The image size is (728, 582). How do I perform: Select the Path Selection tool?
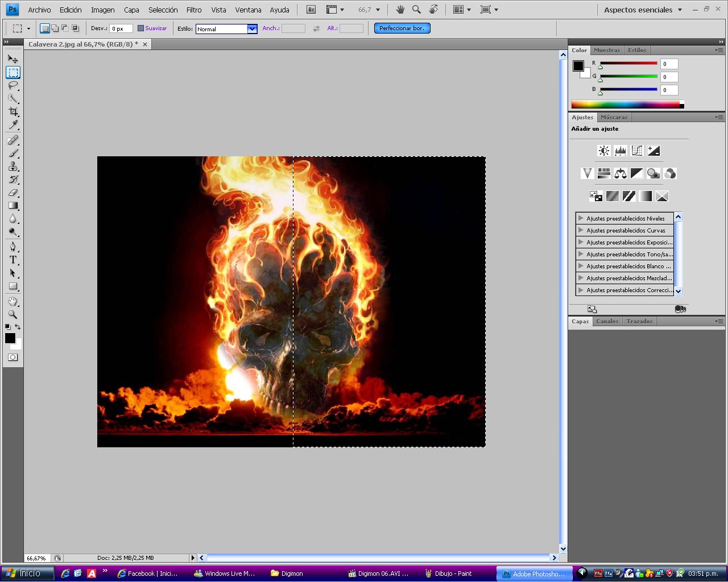tap(13, 273)
